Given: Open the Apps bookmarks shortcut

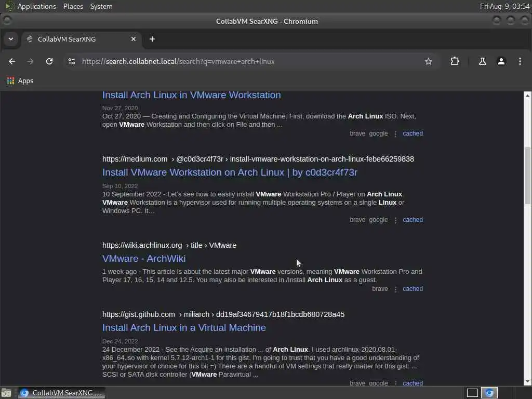Looking at the screenshot, I should click(x=20, y=81).
